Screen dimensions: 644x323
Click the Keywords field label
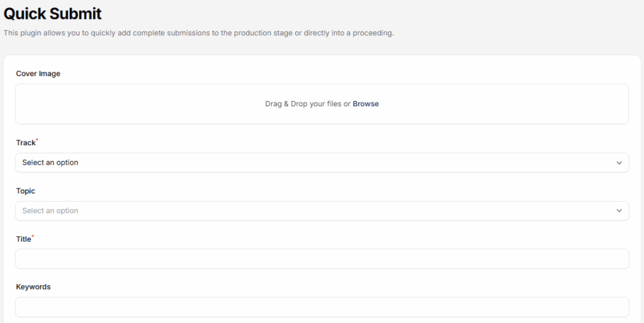[33, 287]
